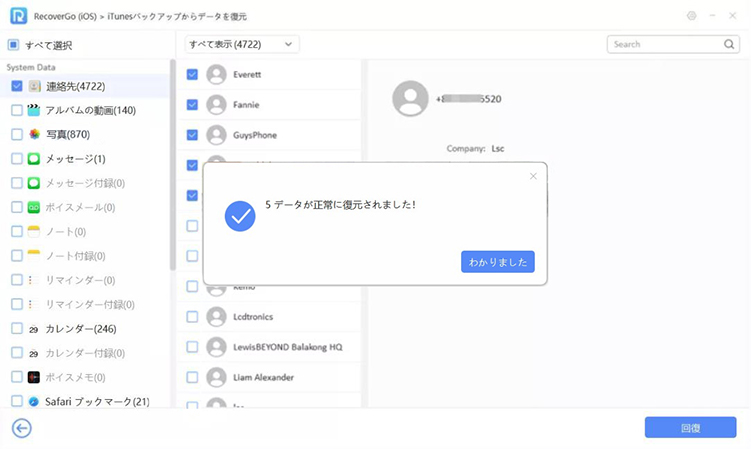Click the 回復 recover button
Viewport: 751px width, 449px height.
click(690, 427)
